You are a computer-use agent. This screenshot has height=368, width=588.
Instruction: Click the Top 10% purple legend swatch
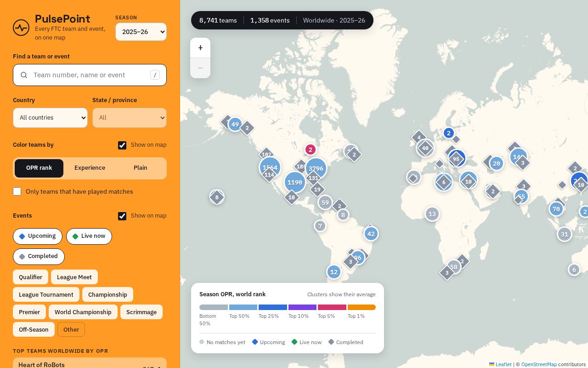pos(302,307)
